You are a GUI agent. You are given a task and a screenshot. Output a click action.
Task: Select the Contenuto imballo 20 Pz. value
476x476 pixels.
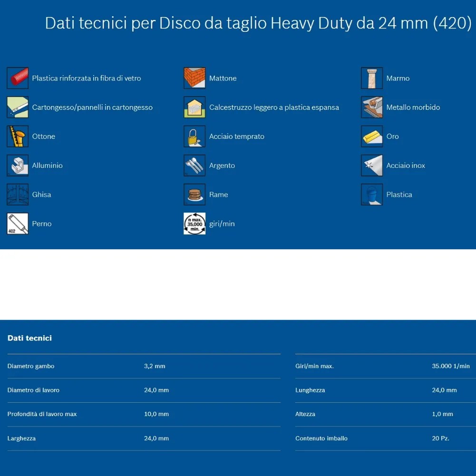click(x=440, y=438)
